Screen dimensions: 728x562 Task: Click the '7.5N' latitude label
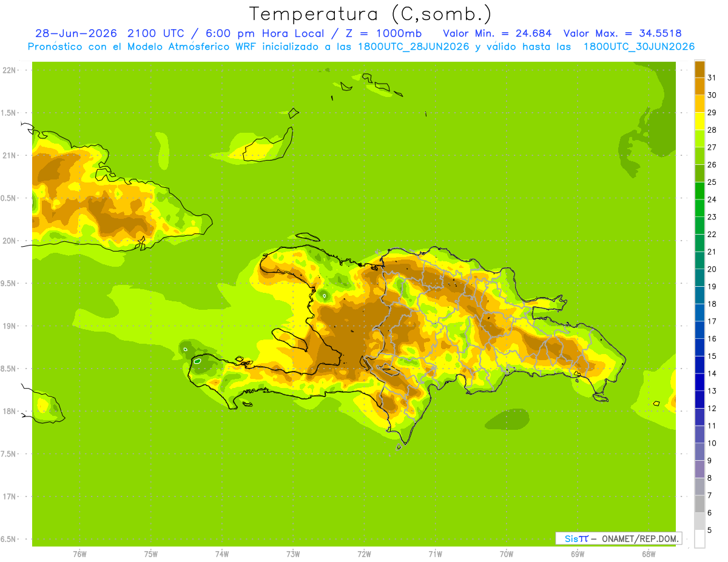point(8,454)
